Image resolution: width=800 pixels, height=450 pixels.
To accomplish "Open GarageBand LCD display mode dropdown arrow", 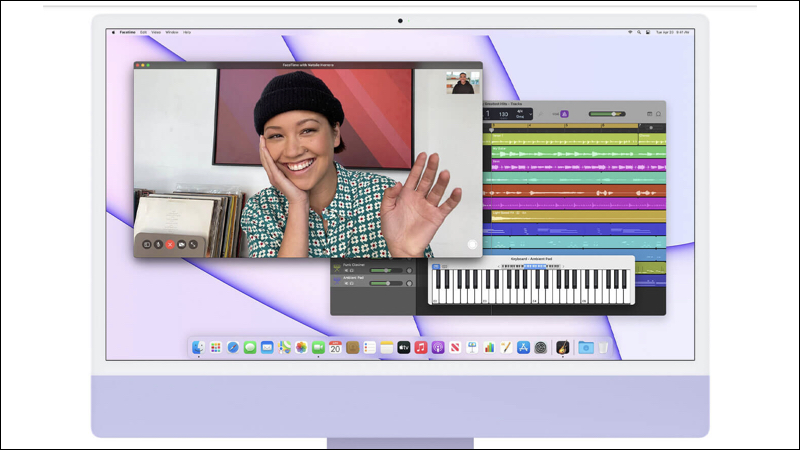I will coord(530,114).
